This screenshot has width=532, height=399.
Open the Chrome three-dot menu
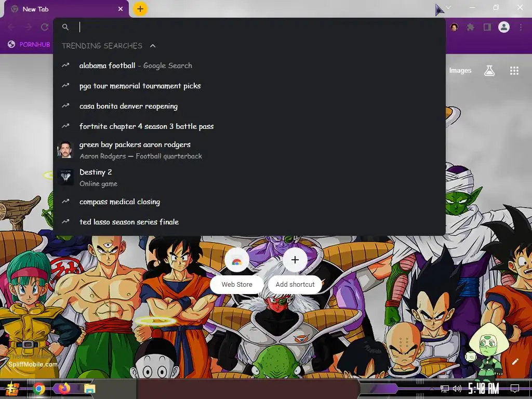pos(521,27)
